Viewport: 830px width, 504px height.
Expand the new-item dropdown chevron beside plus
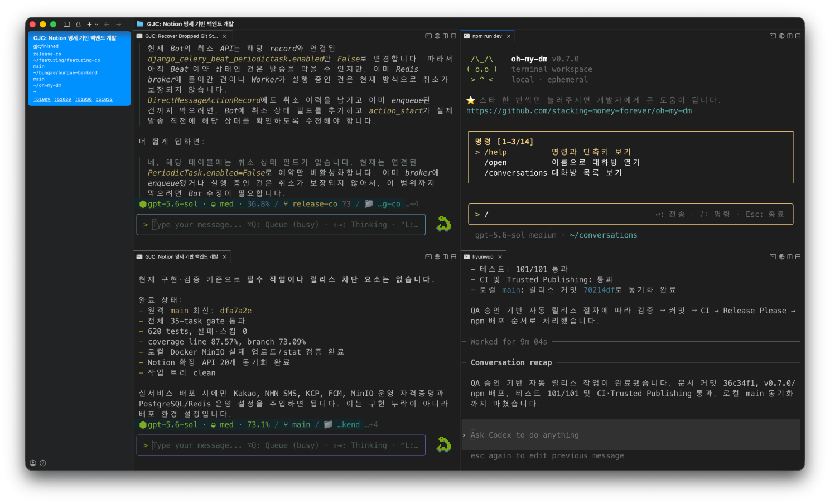(96, 25)
